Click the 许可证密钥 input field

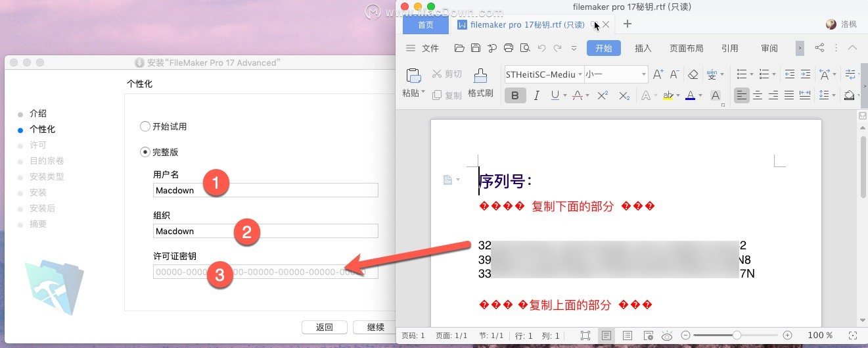point(265,272)
